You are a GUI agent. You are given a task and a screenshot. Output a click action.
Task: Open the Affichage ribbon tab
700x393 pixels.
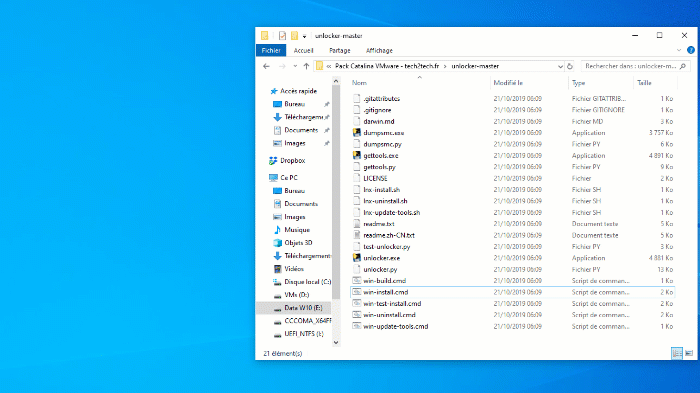coord(379,50)
